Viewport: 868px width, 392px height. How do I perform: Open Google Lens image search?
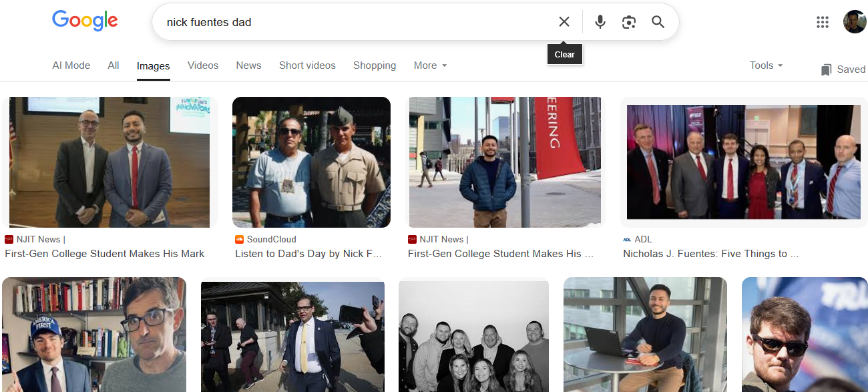pos(628,22)
